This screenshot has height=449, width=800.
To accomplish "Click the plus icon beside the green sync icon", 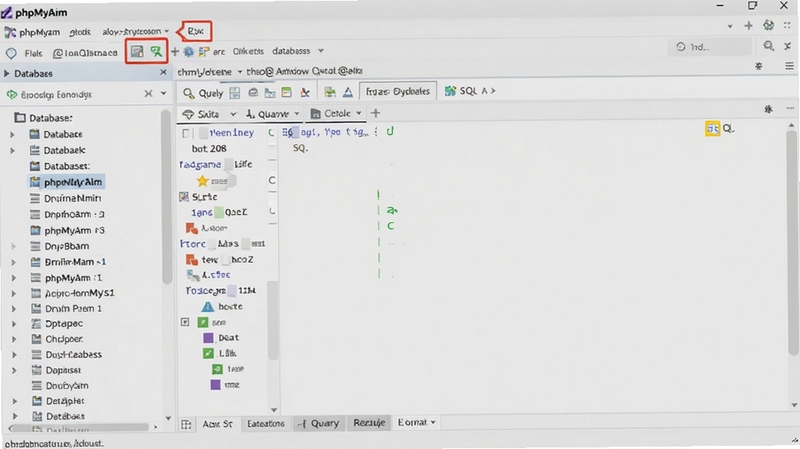I will (748, 26).
